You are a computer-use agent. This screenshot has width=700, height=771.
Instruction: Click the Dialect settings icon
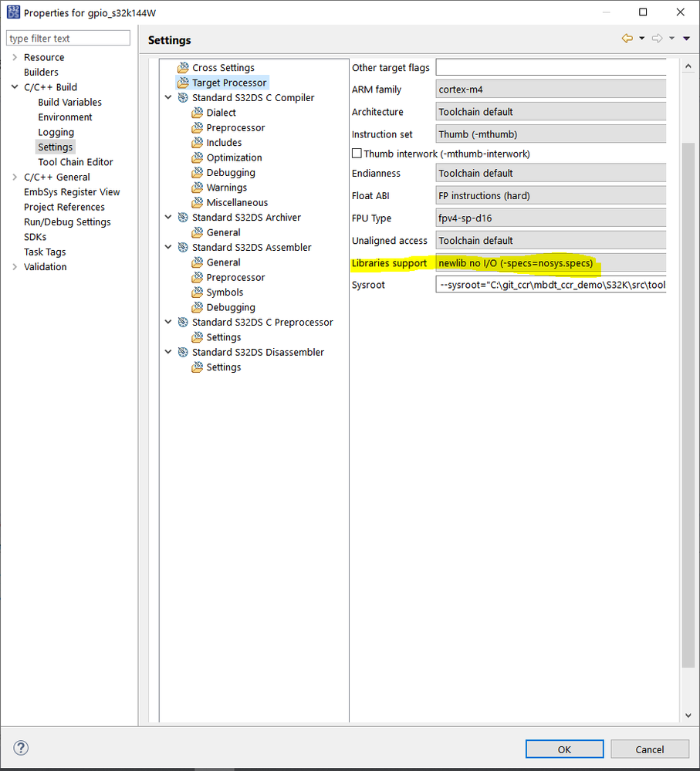tap(197, 113)
